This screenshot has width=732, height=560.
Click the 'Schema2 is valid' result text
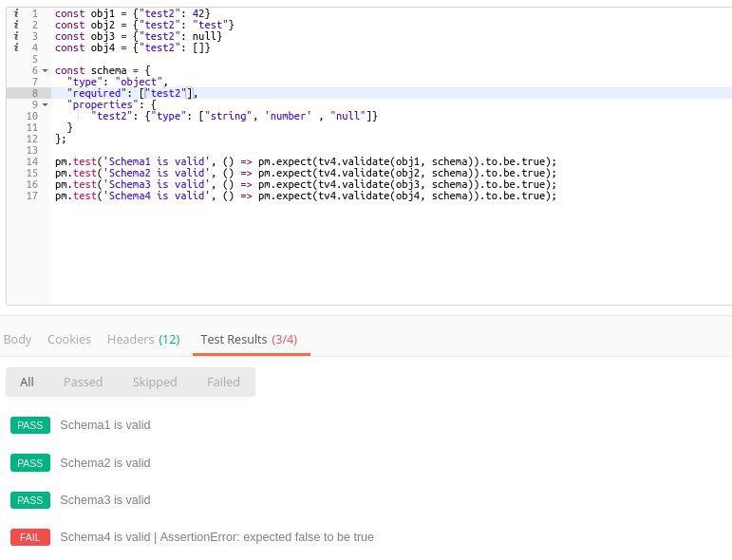tap(105, 463)
